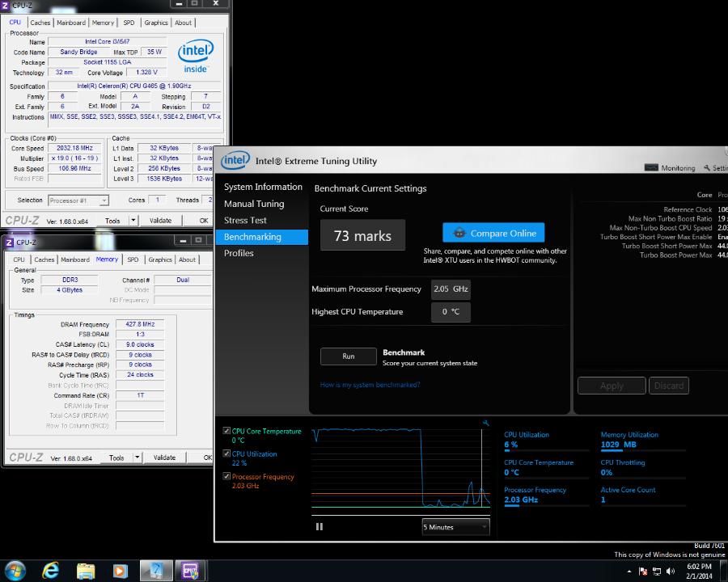
Task: Open network status tray icon
Action: 657,571
